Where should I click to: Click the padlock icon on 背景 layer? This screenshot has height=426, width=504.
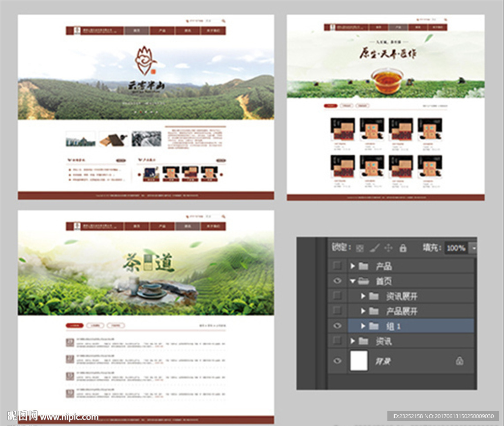coord(460,361)
